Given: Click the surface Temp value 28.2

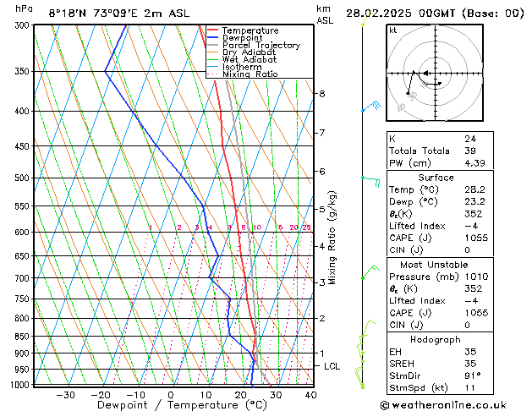Looking at the screenshot, I should point(474,189).
